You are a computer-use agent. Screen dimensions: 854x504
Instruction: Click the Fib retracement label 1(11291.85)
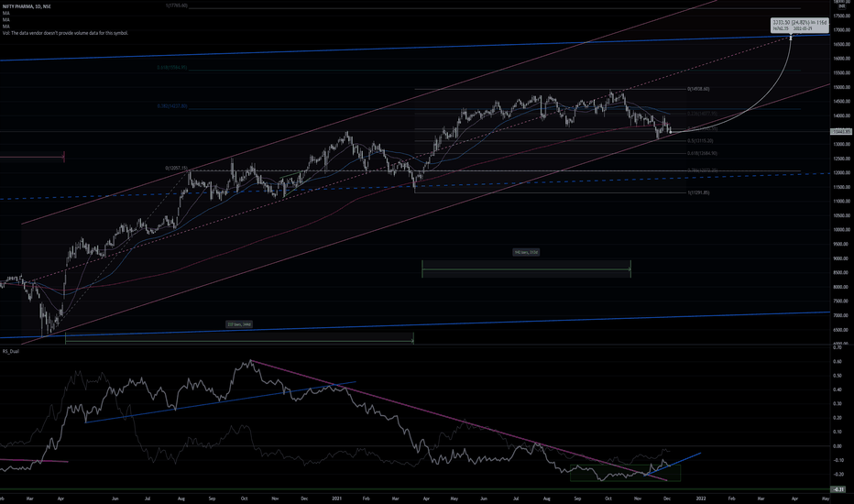pos(698,192)
